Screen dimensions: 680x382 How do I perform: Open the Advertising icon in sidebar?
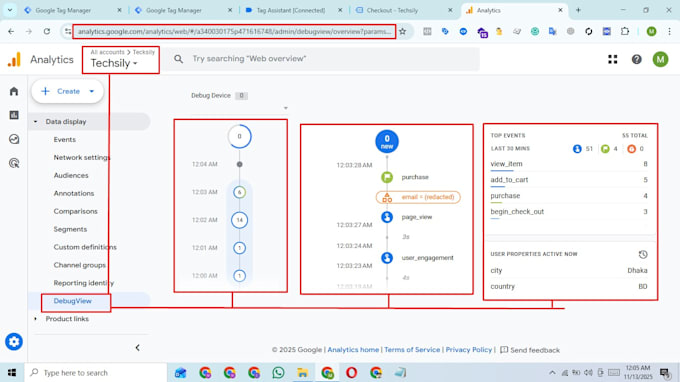tap(14, 163)
